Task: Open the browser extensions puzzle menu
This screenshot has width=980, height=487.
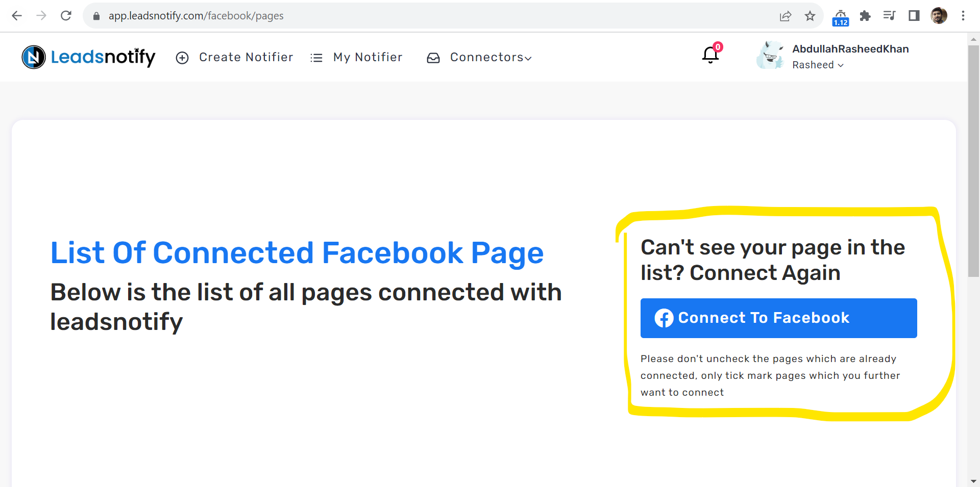Action: (865, 16)
